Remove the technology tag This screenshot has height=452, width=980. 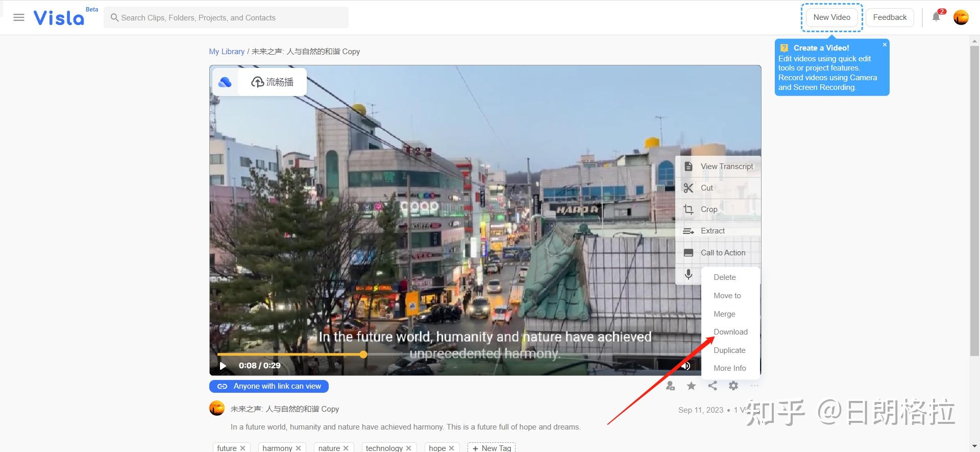pyautogui.click(x=408, y=448)
